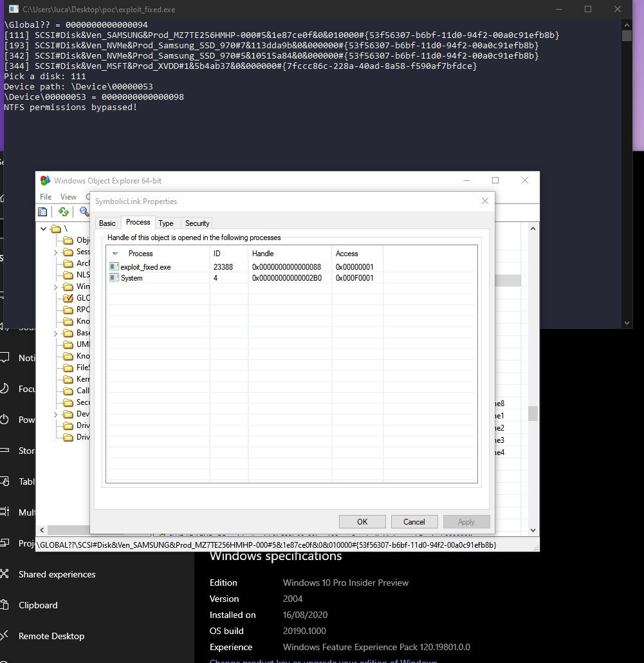
Task: Select the Kern folder in tree
Action: tap(76, 379)
